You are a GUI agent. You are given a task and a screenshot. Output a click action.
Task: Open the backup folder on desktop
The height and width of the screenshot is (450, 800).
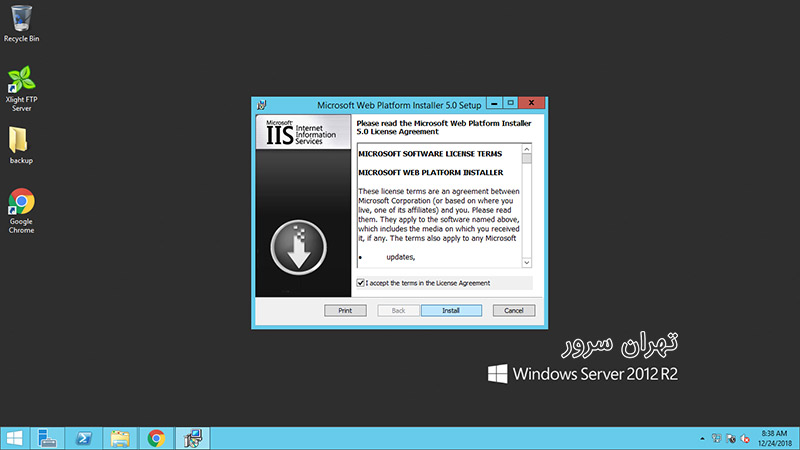[21, 140]
